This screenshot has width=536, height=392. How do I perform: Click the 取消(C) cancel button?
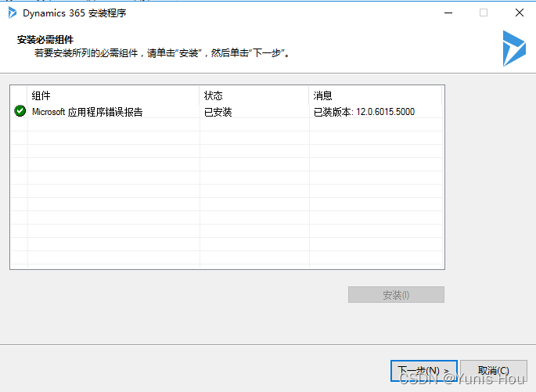click(493, 371)
